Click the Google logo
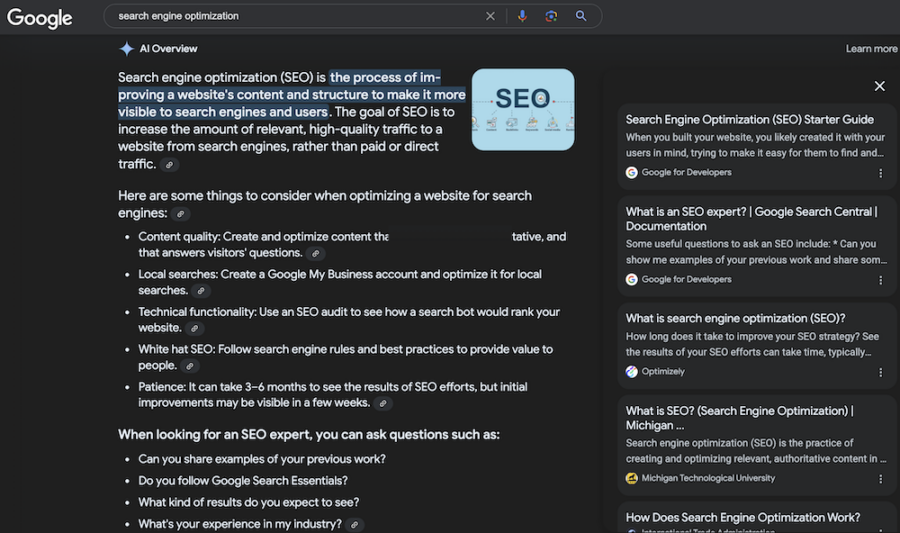The width and height of the screenshot is (900, 533). tap(40, 18)
